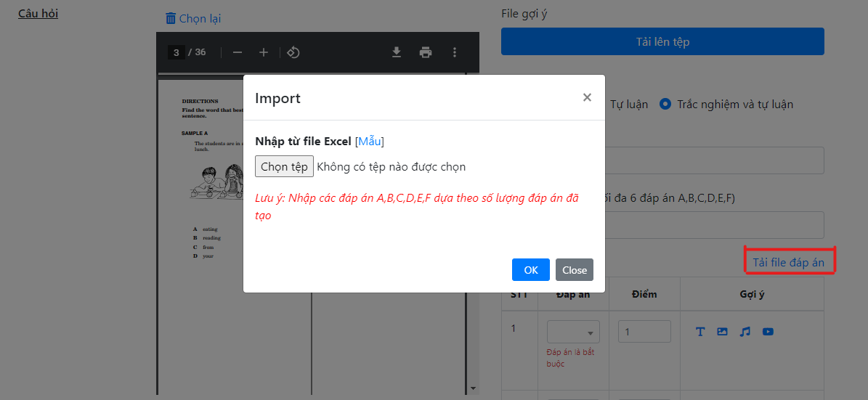Screen dimensions: 868x400
Task: Print the PDF with the printer icon
Action: click(425, 52)
